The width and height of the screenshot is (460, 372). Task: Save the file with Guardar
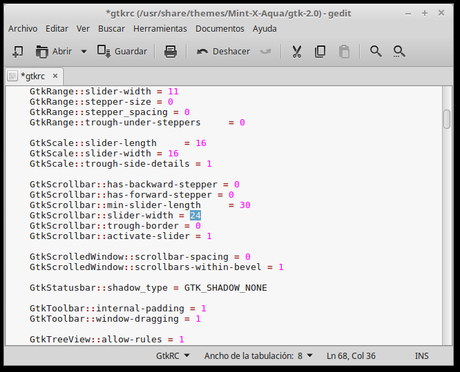pos(122,52)
